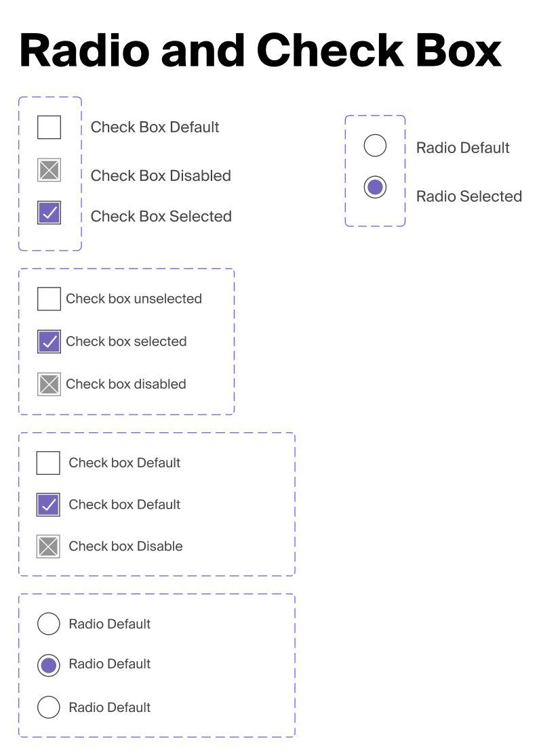Uncheck the purple checkbox directly below "Check box unselected"
This screenshot has width=539, height=756.
pyautogui.click(x=49, y=341)
